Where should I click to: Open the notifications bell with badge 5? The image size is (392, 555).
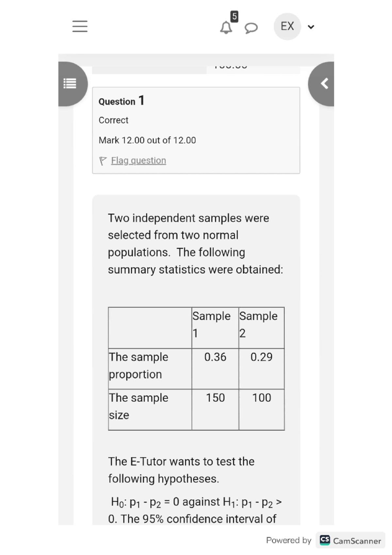pos(226,27)
